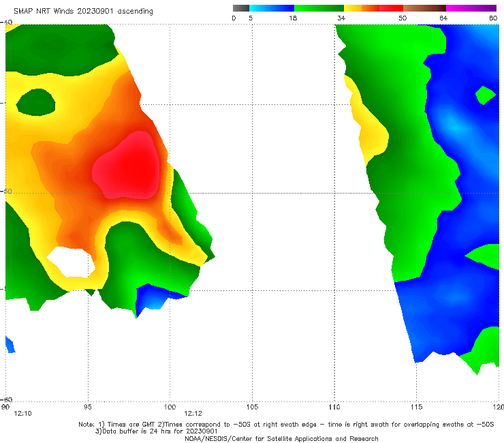Screen dimensions: 504x443
Task: Click the magenta-purple 64-80 color bar segment
Action: 471,8
